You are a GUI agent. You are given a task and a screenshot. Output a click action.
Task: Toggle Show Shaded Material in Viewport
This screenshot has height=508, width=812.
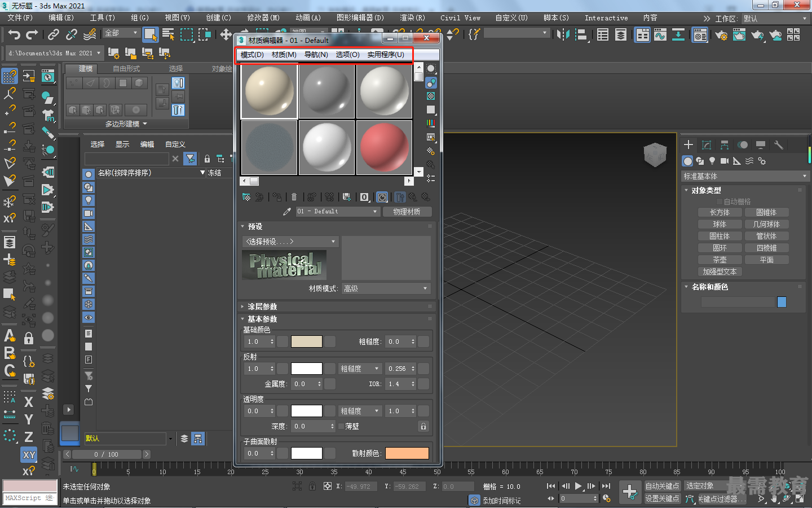[382, 197]
